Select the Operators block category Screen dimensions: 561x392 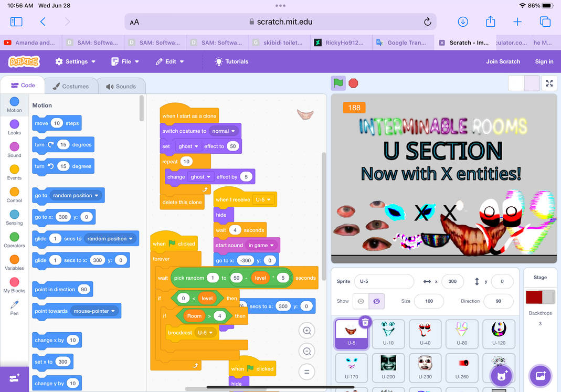click(14, 240)
